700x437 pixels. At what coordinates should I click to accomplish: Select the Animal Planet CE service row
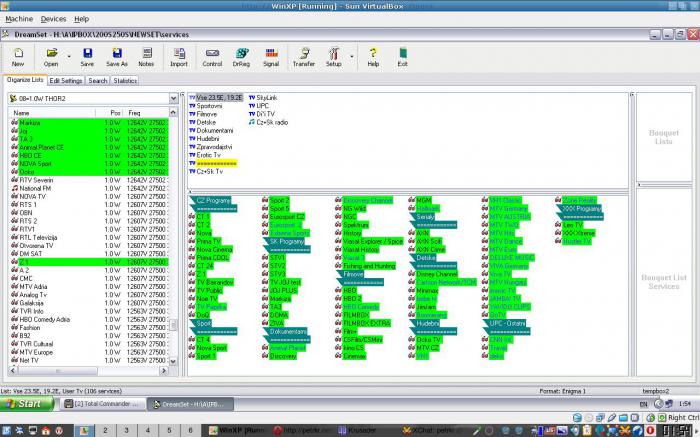click(x=89, y=147)
